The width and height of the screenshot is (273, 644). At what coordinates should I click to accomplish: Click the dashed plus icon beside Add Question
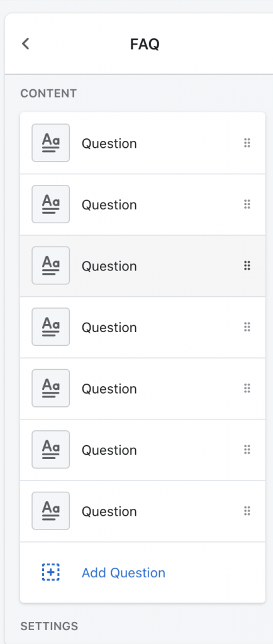[50, 572]
